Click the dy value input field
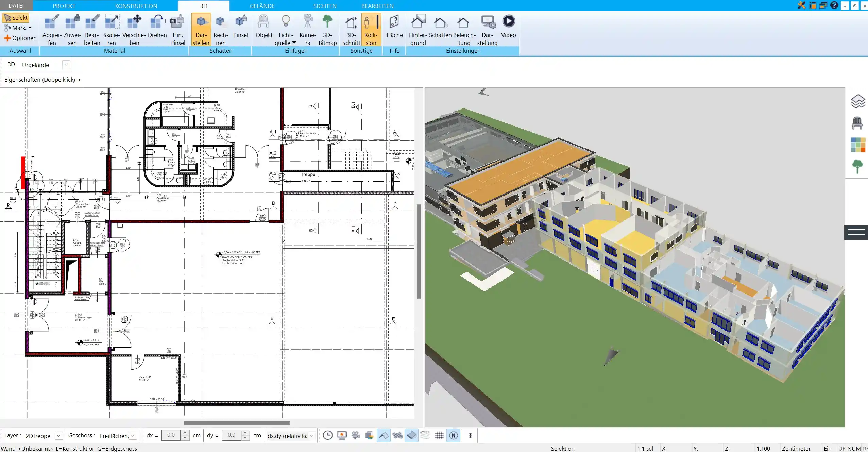Image resolution: width=868 pixels, height=452 pixels. point(232,435)
